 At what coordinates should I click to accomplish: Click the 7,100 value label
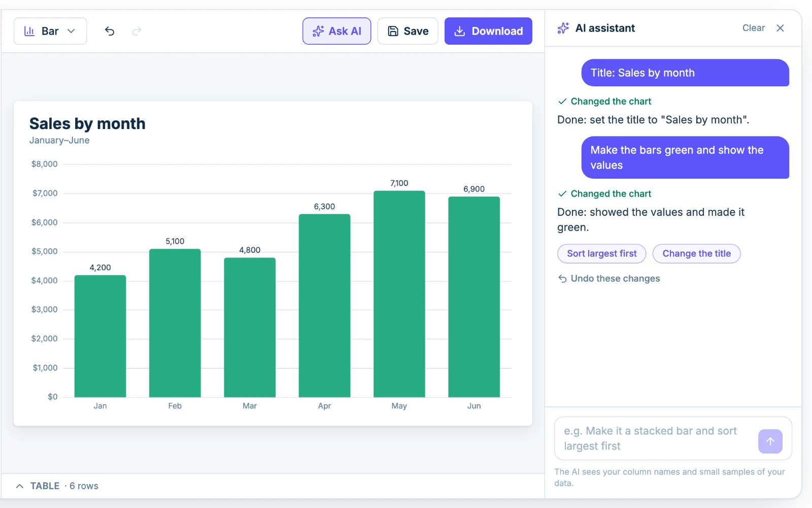click(x=399, y=183)
